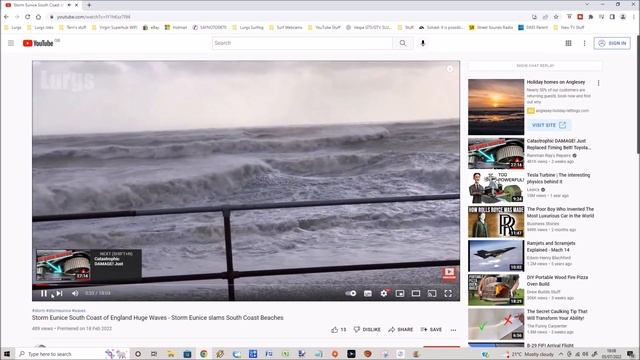Open the info card icon atop the video
640x360 pixels.
(449, 69)
